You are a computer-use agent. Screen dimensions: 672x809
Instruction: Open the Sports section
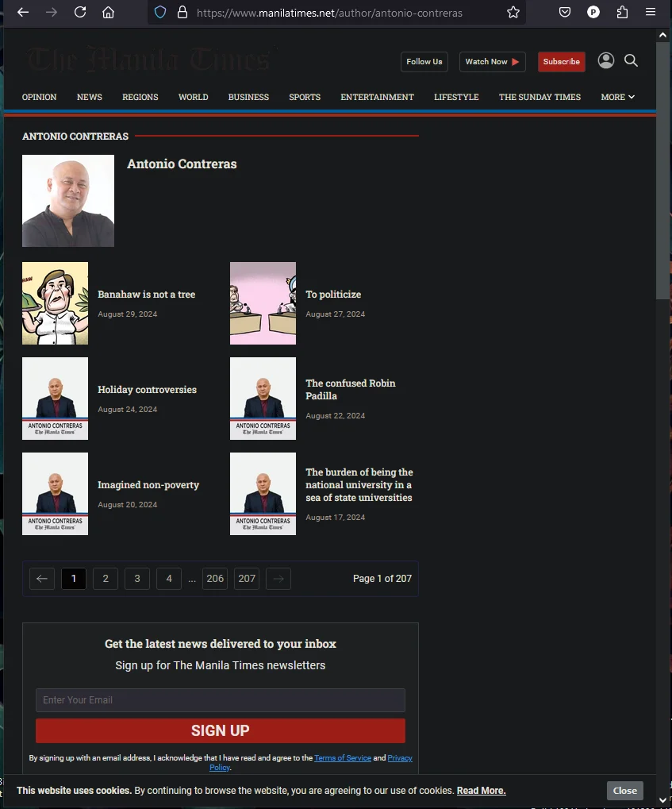pyautogui.click(x=305, y=97)
